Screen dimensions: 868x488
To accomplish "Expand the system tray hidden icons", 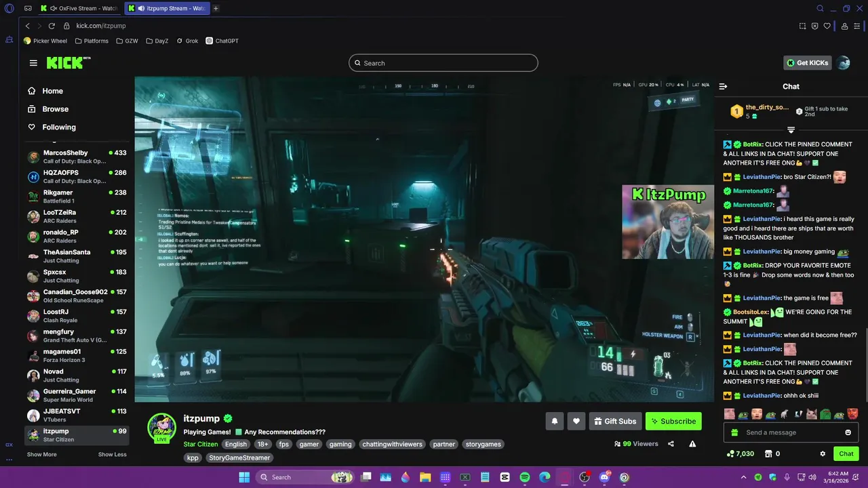I will 743,477.
